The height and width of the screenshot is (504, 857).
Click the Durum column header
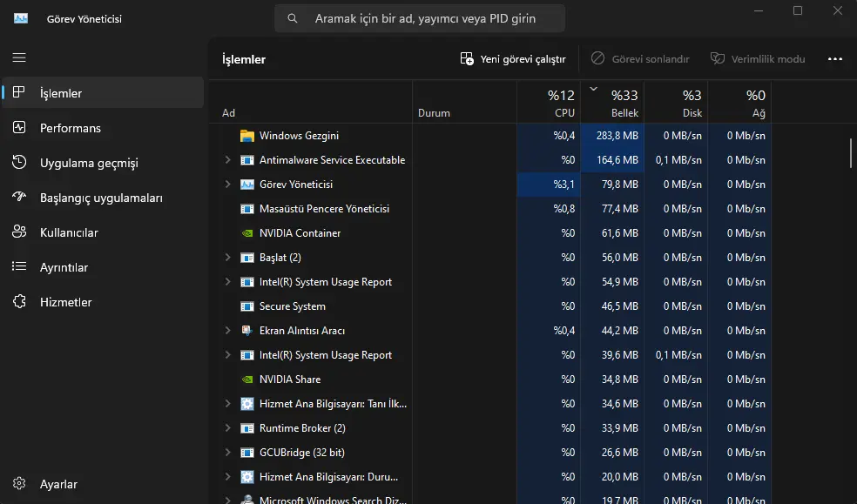pyautogui.click(x=464, y=102)
